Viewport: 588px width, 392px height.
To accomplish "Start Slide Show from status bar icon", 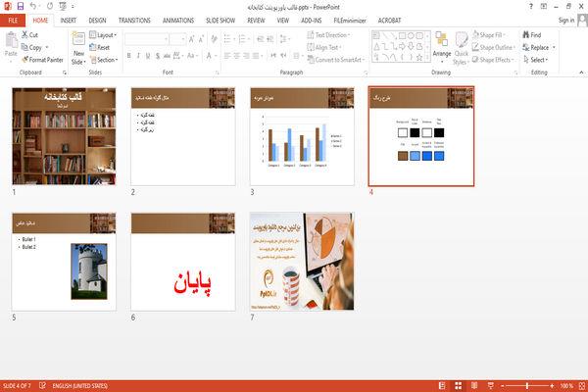I will pos(491,385).
